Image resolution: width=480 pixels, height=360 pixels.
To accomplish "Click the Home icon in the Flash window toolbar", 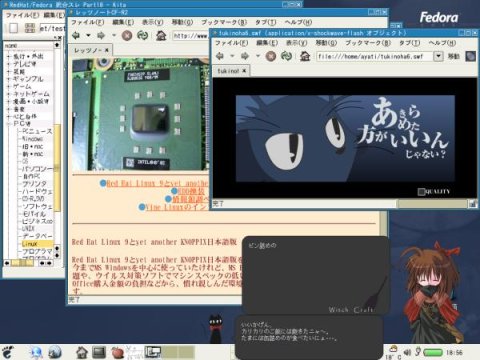I will [x=305, y=56].
